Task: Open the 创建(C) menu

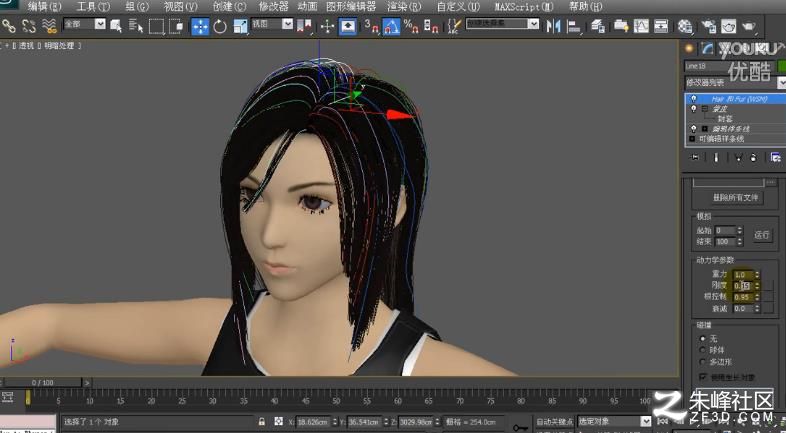Action: click(229, 7)
